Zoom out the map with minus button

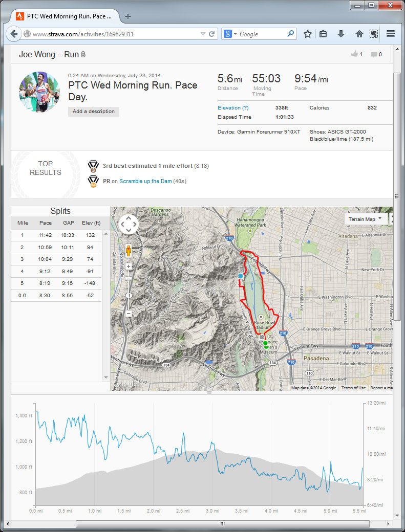(x=128, y=313)
